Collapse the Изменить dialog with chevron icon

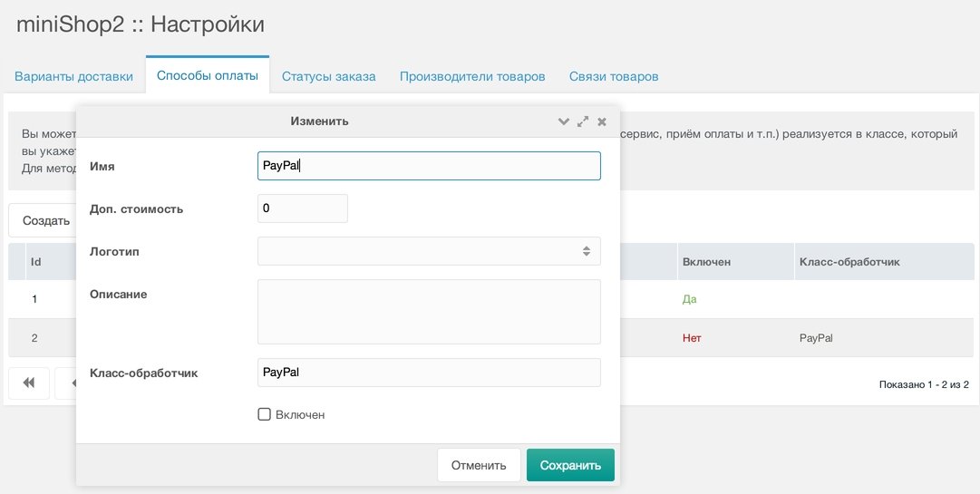[563, 121]
